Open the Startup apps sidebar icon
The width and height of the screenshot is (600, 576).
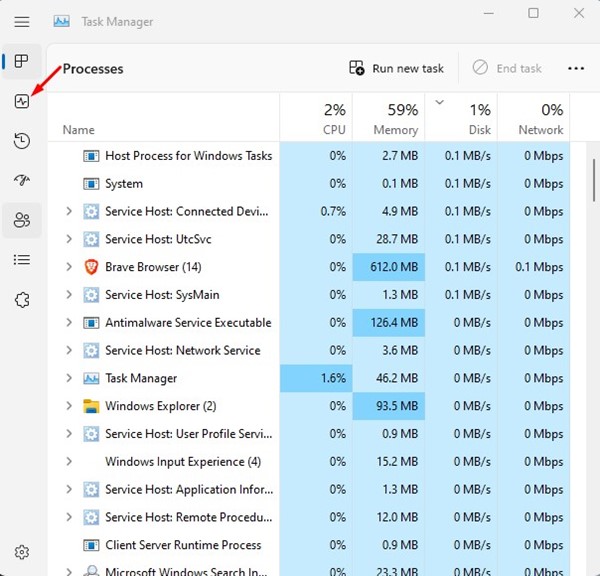pyautogui.click(x=22, y=180)
